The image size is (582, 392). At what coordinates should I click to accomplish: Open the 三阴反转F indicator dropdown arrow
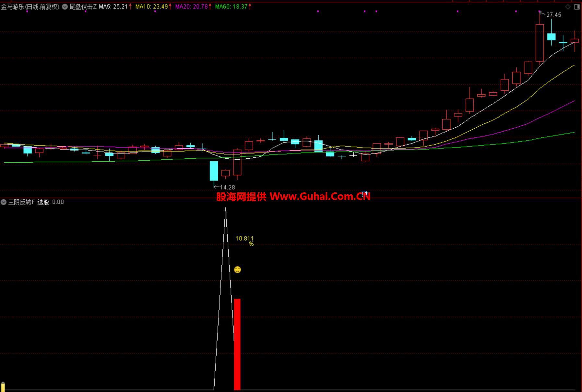coord(4,202)
